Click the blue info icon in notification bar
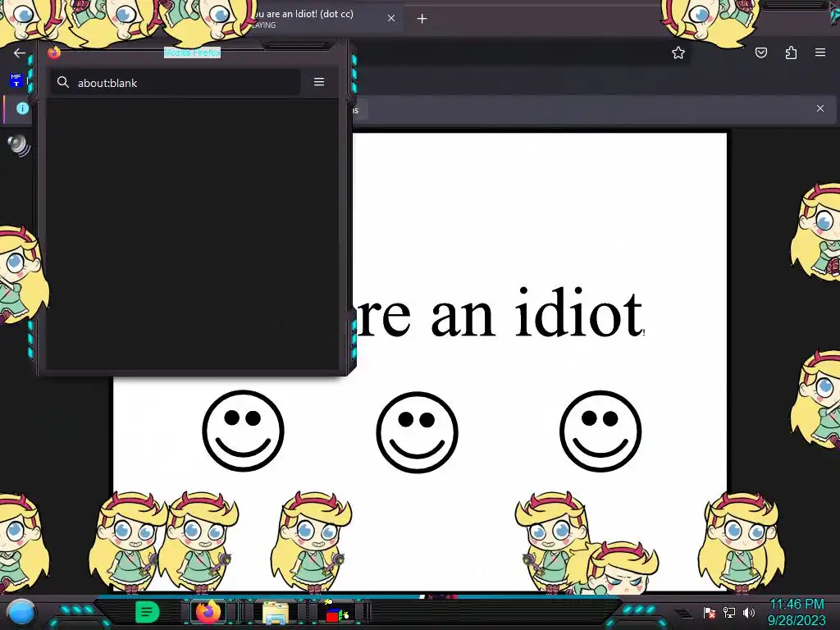The width and height of the screenshot is (840, 630). 22,108
